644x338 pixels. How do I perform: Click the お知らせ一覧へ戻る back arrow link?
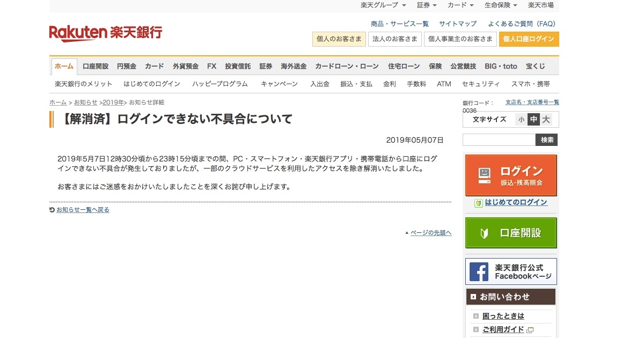coord(82,210)
